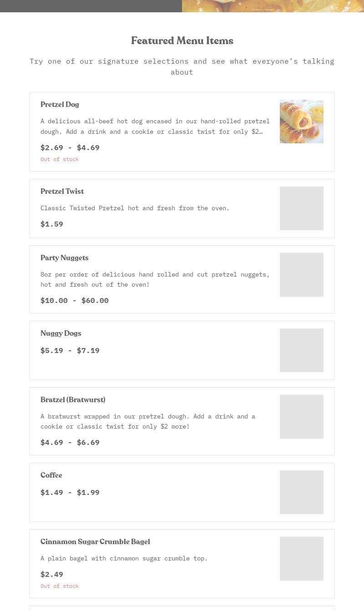Click the Nuggy Dogs placeholder image
The image size is (364, 611).
(x=301, y=350)
